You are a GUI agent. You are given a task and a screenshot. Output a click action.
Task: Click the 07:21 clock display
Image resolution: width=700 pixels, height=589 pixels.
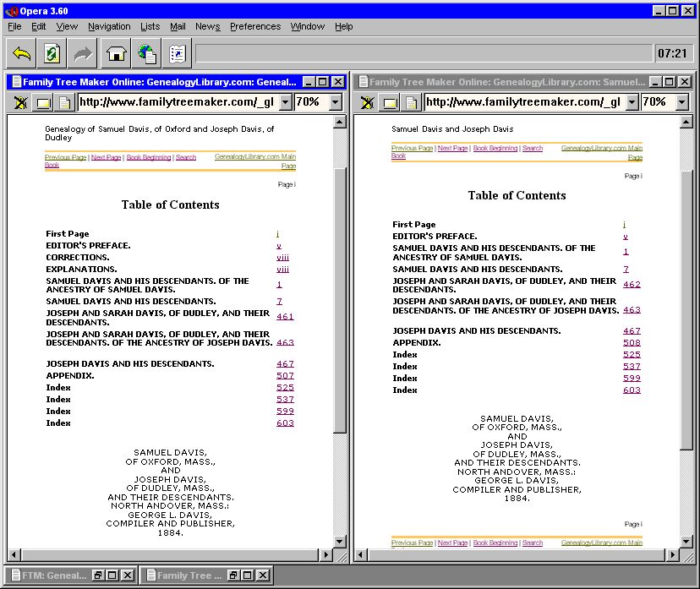pyautogui.click(x=672, y=53)
